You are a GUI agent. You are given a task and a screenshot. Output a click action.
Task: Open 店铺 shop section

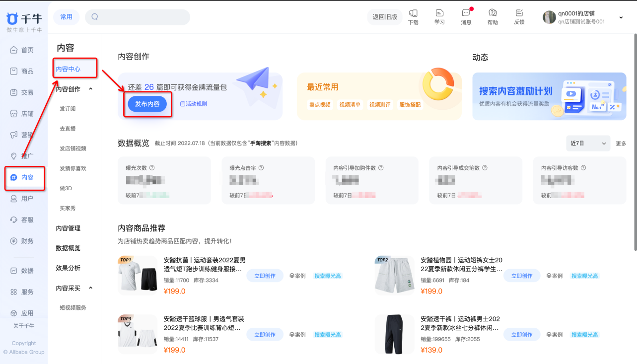pos(22,114)
